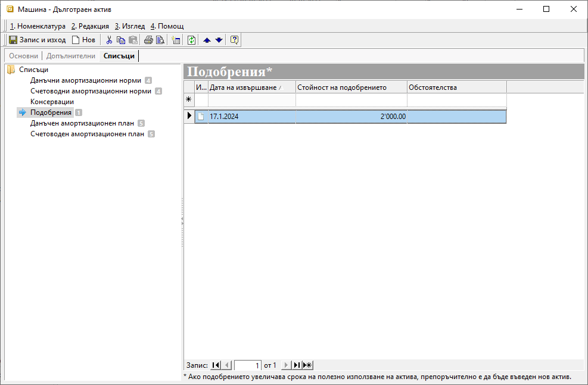This screenshot has height=385, width=588.
Task: Click the record number input field
Action: [248, 365]
